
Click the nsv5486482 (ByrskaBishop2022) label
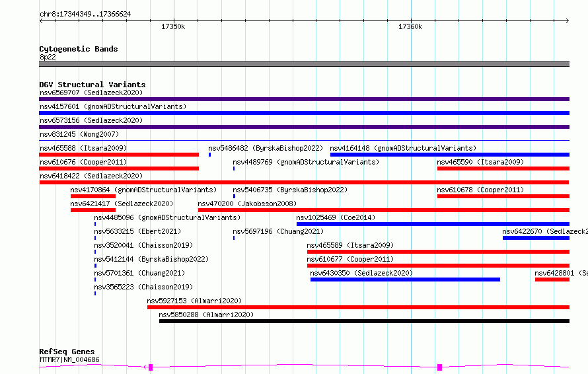click(266, 148)
